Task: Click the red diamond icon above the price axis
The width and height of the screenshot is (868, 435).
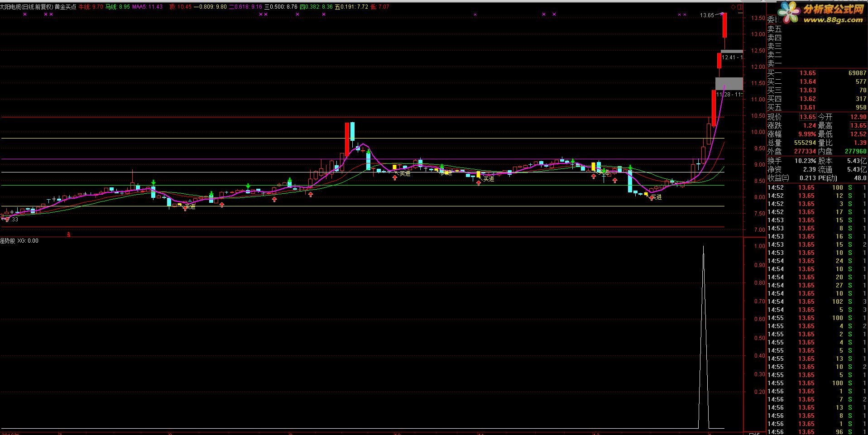Action: (x=734, y=7)
